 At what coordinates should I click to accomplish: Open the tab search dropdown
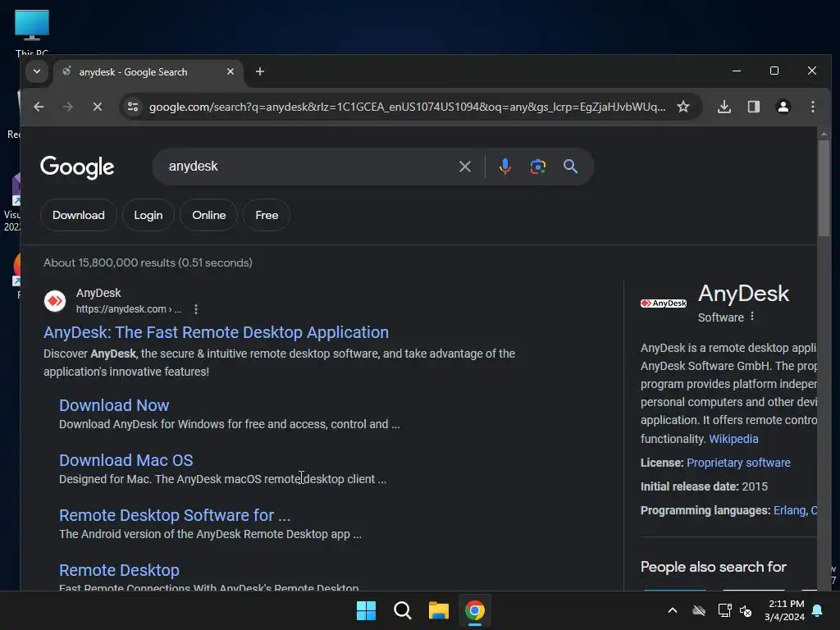pos(36,71)
